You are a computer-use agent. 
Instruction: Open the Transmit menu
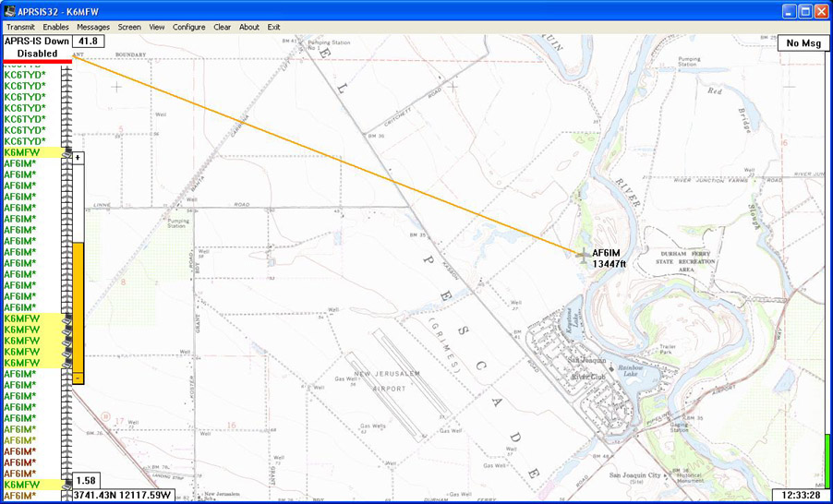point(20,27)
